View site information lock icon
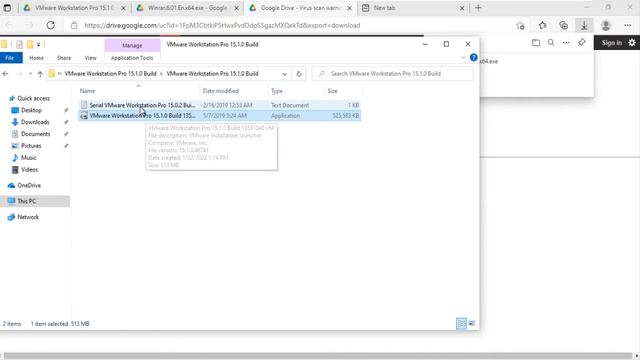 coord(74,25)
